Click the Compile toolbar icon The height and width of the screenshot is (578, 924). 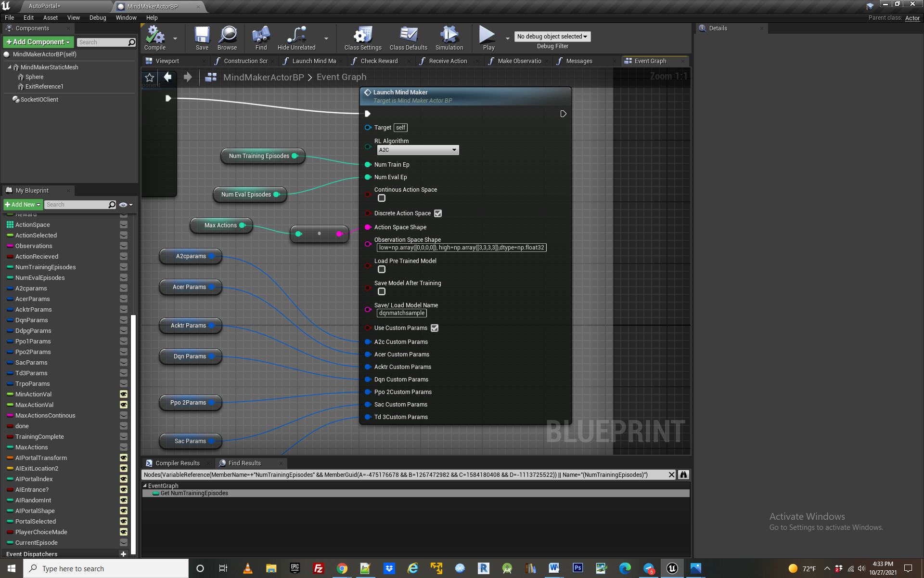155,37
